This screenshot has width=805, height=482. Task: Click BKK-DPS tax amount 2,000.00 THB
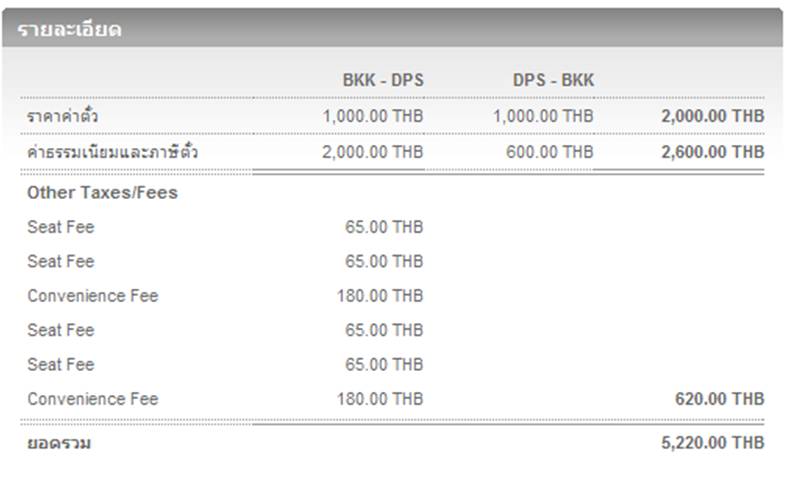tap(373, 152)
